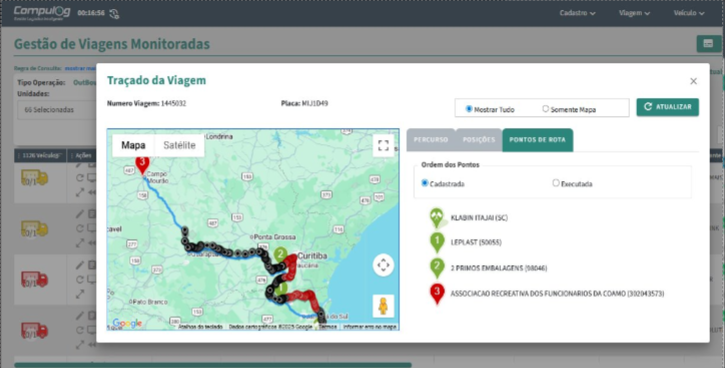The image size is (725, 368).
Task: Open Informar erro no mapa link
Action: click(370, 327)
